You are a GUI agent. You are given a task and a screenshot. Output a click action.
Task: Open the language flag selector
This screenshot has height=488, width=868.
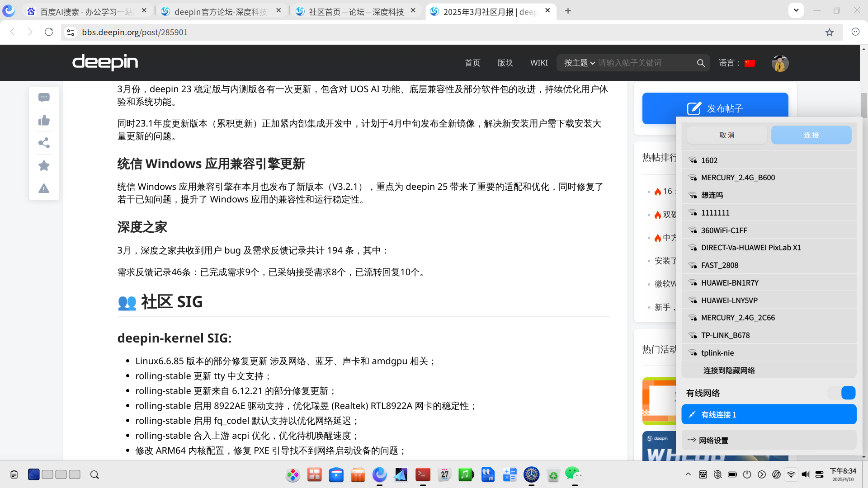tap(750, 63)
